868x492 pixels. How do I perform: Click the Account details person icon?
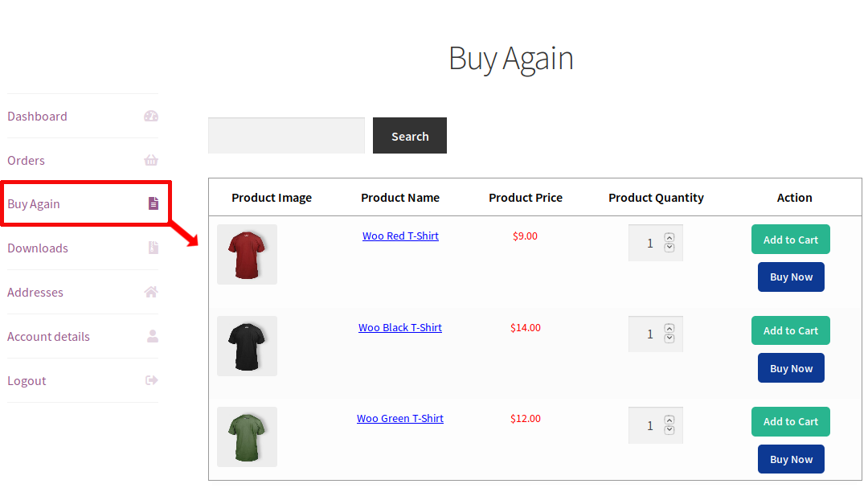151,336
